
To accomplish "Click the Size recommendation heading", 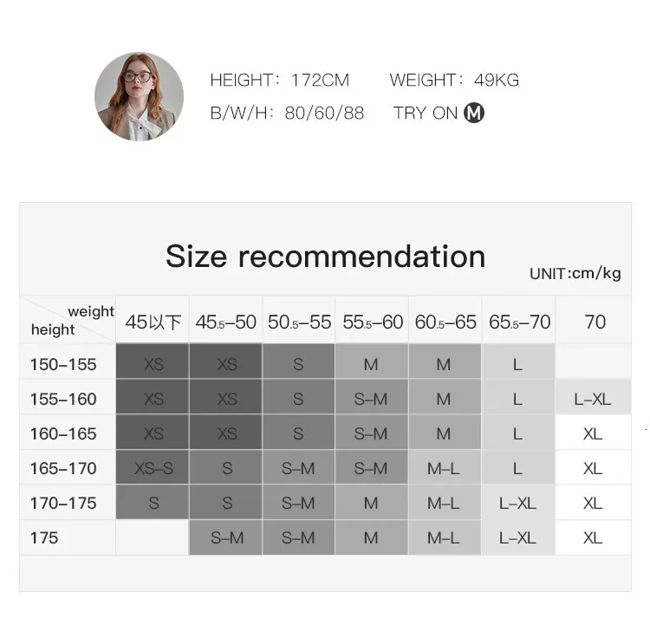I will coord(325,257).
